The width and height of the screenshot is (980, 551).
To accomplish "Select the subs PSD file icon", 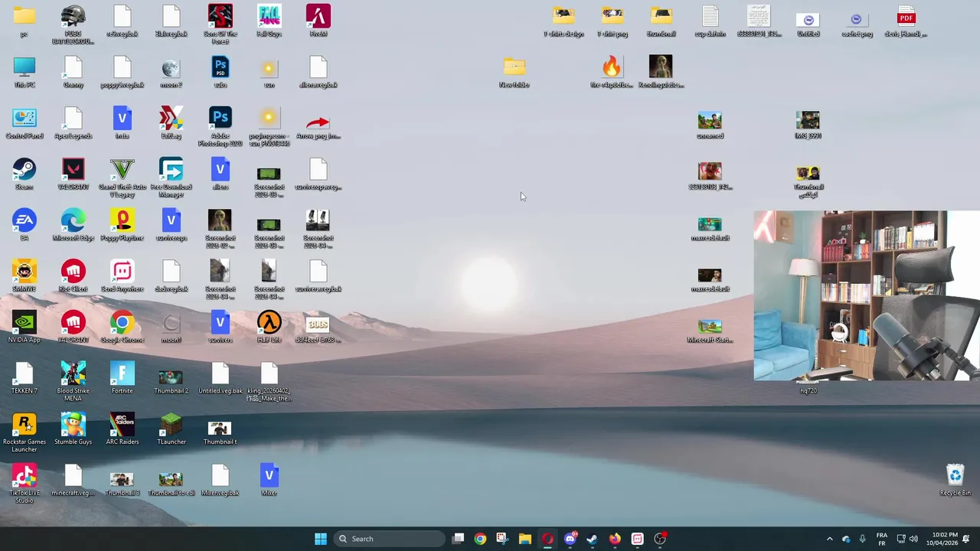I will pos(220,73).
